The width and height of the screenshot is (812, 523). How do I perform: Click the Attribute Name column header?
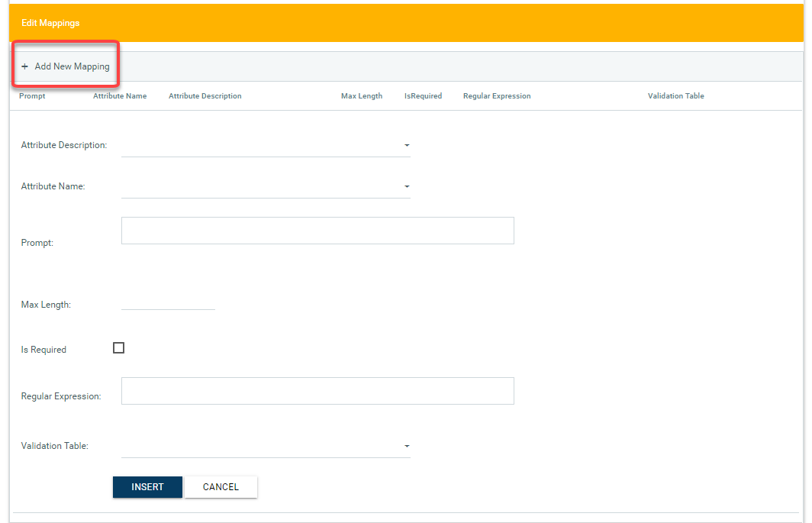click(120, 96)
